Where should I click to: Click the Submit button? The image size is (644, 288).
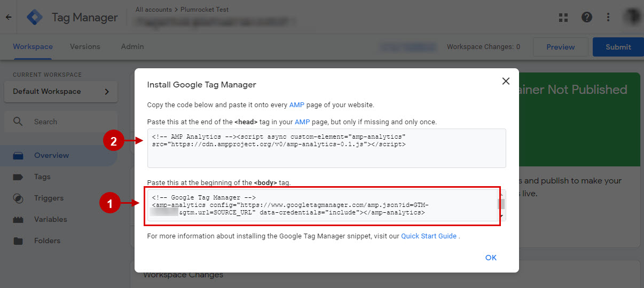point(618,47)
